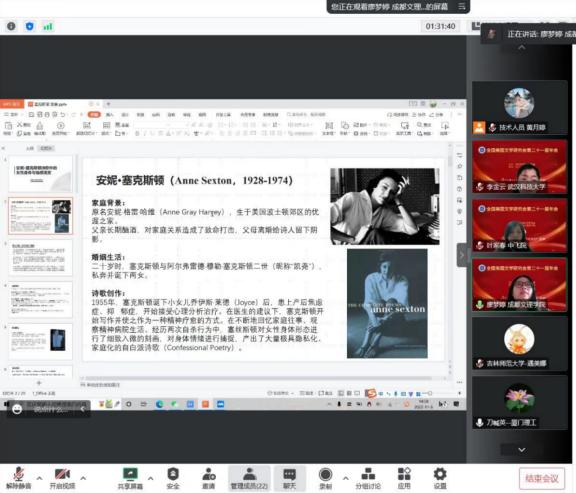Screen dimensions: 576x493
Task: Expand recording options arrow beside 录制
Action: (x=346, y=478)
